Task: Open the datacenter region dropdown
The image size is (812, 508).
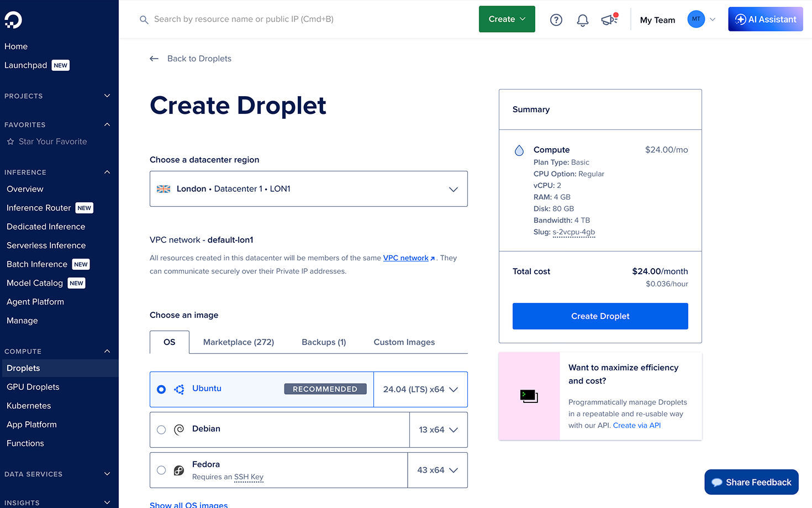Action: (x=309, y=189)
